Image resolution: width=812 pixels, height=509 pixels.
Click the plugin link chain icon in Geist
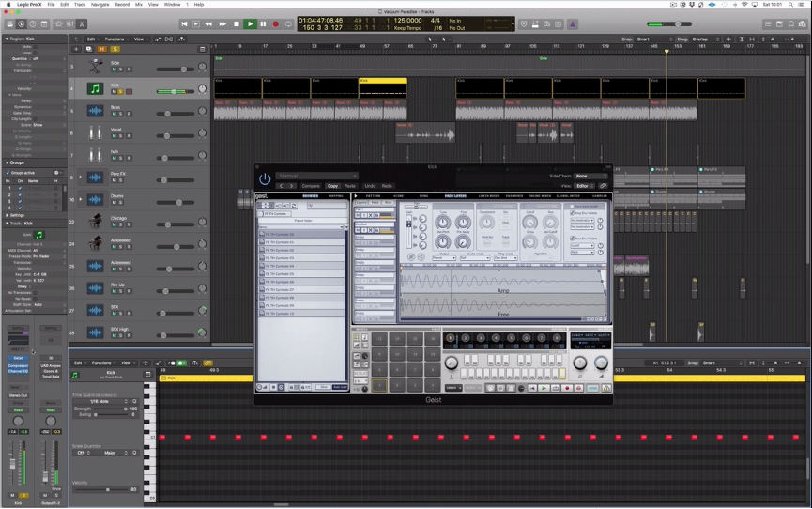pos(604,186)
